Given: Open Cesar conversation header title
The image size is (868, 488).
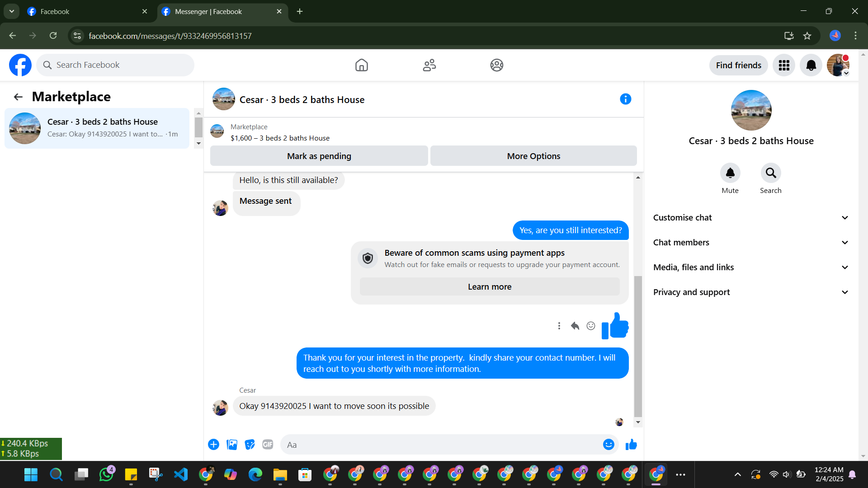Looking at the screenshot, I should coord(302,100).
